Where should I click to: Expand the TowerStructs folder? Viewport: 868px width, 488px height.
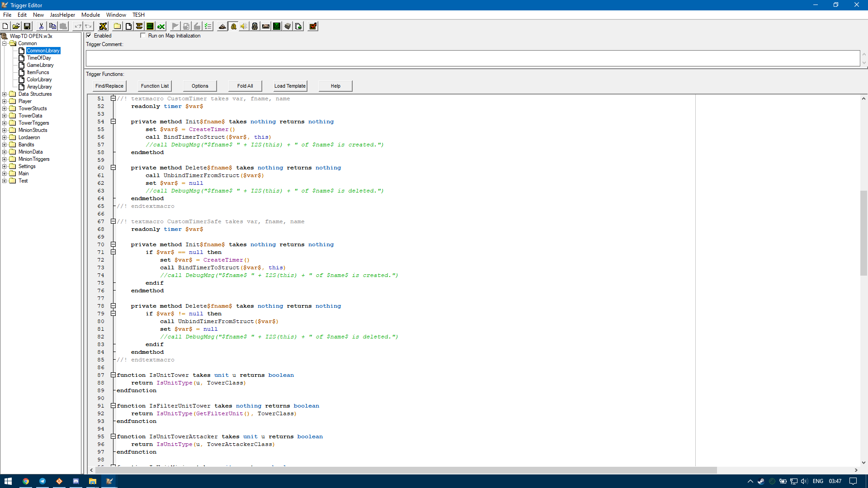(5, 108)
